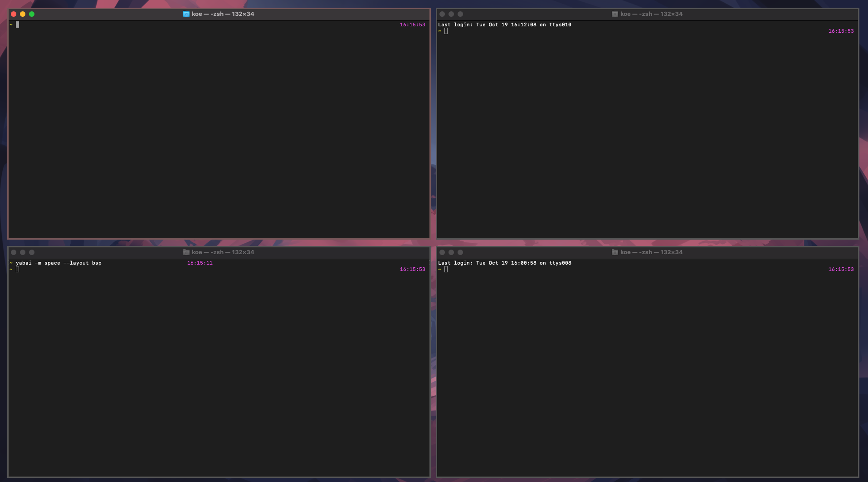Click the 'ttys008' text in the bottom-right terminal
Viewport: 868px width, 482px height.
click(x=561, y=262)
